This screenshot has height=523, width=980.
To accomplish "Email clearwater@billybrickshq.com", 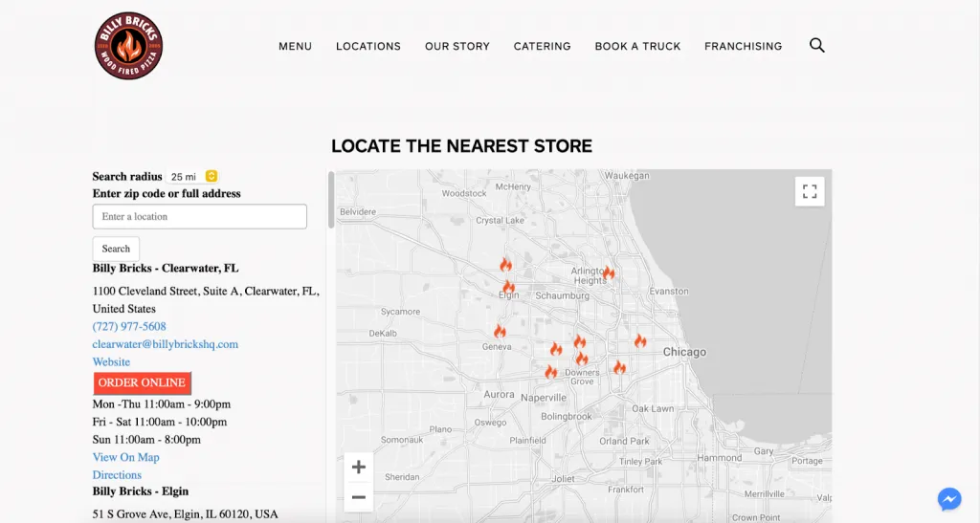I will click(165, 344).
